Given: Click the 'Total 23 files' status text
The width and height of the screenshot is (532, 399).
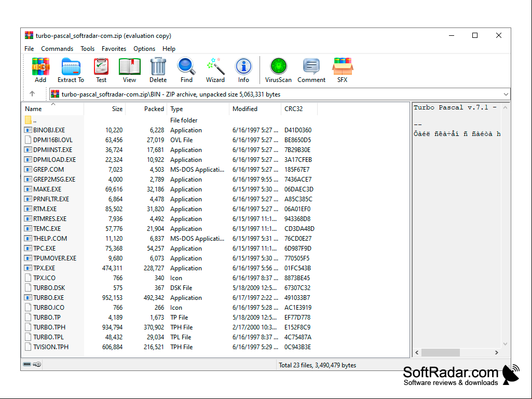Looking at the screenshot, I should [318, 365].
